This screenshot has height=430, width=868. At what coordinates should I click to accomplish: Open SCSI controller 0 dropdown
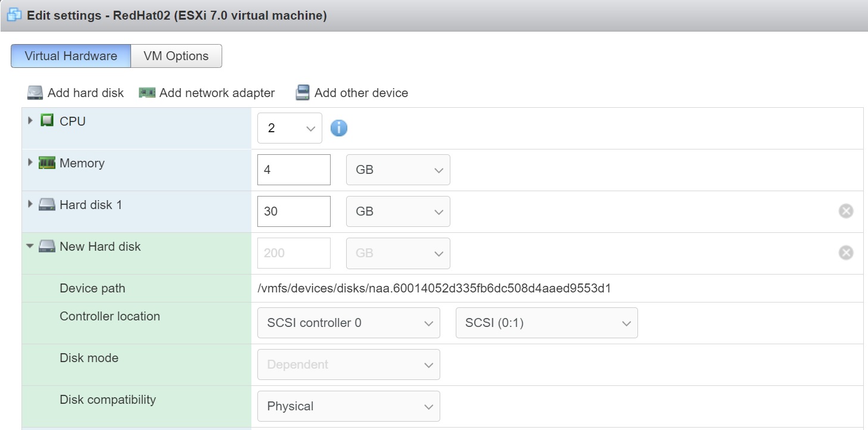click(349, 323)
